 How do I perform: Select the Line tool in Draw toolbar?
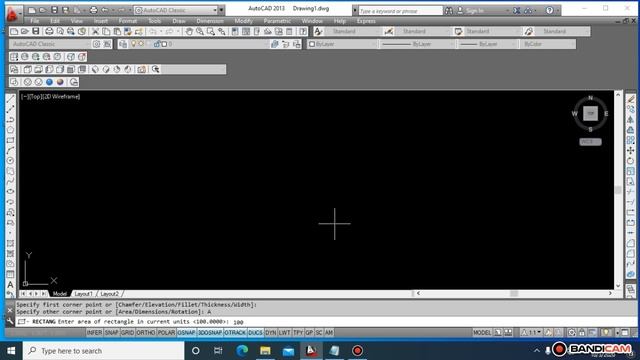point(11,98)
